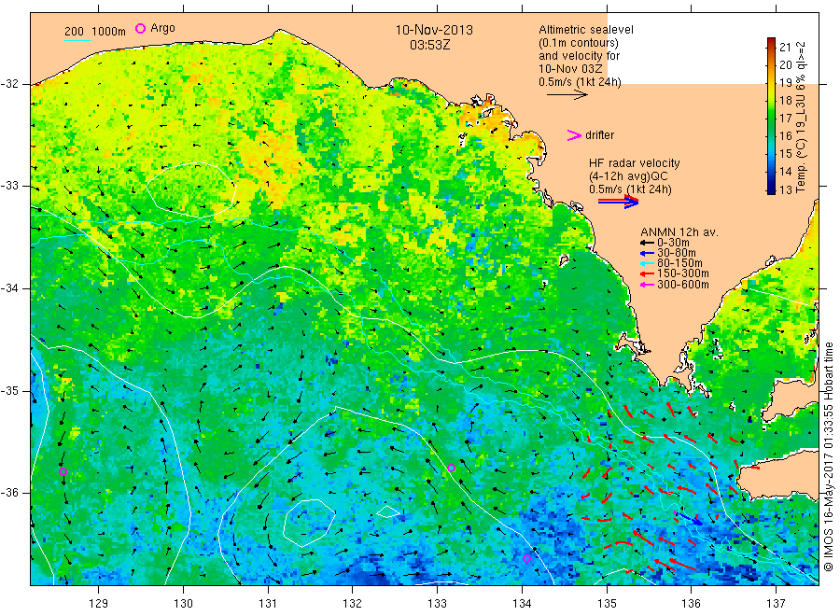This screenshot has width=840, height=616.
Task: Click the temperature colour bar
Action: [771, 116]
